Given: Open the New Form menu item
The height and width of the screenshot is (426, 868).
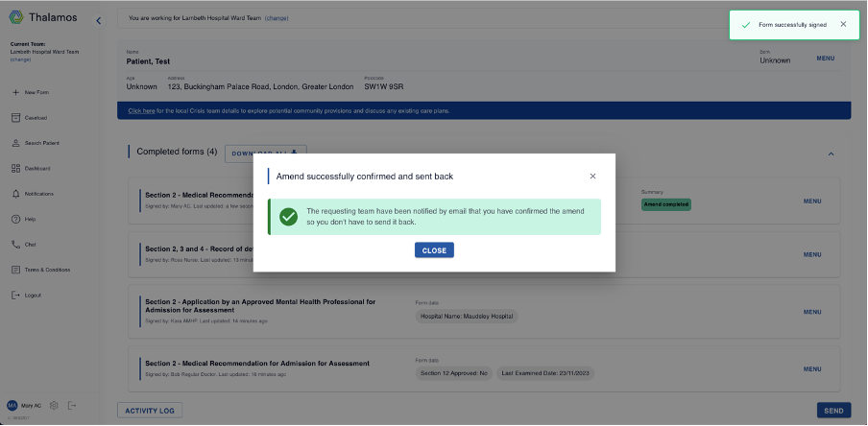Looking at the screenshot, I should click(36, 92).
